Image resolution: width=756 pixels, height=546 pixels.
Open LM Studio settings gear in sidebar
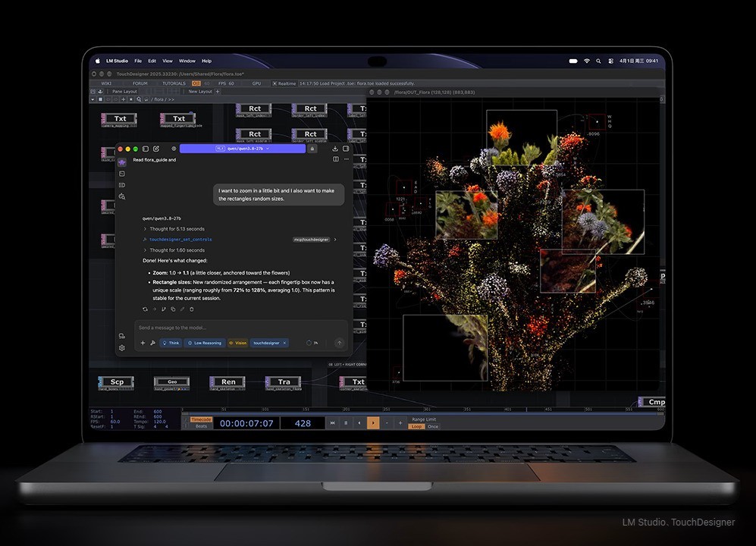(x=122, y=348)
